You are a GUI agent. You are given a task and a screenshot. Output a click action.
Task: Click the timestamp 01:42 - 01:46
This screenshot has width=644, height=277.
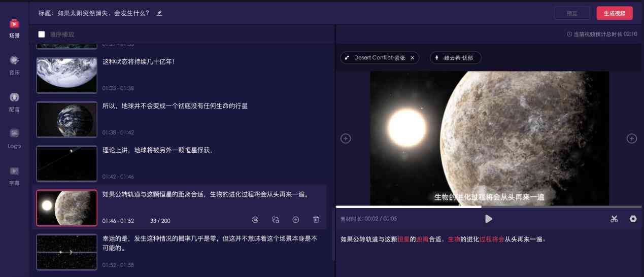click(x=118, y=177)
